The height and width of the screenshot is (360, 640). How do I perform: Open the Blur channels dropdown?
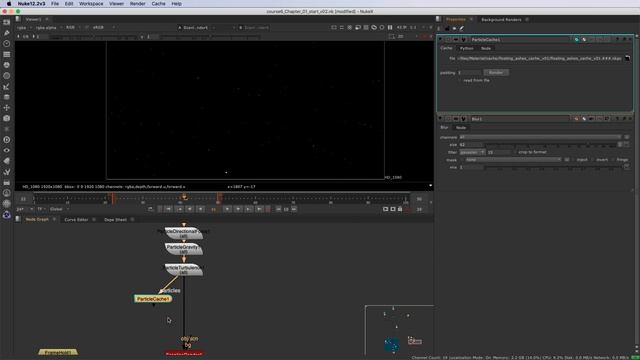click(x=540, y=137)
